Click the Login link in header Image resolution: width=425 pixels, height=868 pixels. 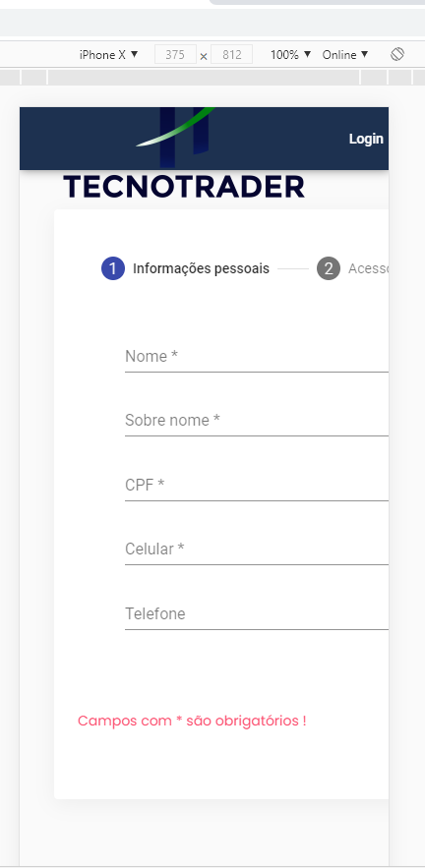pyautogui.click(x=366, y=139)
